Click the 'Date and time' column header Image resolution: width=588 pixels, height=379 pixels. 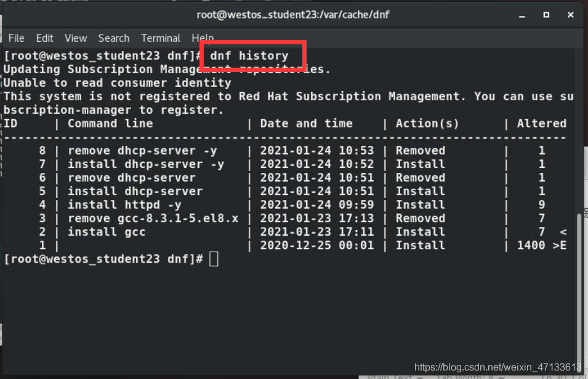(307, 124)
